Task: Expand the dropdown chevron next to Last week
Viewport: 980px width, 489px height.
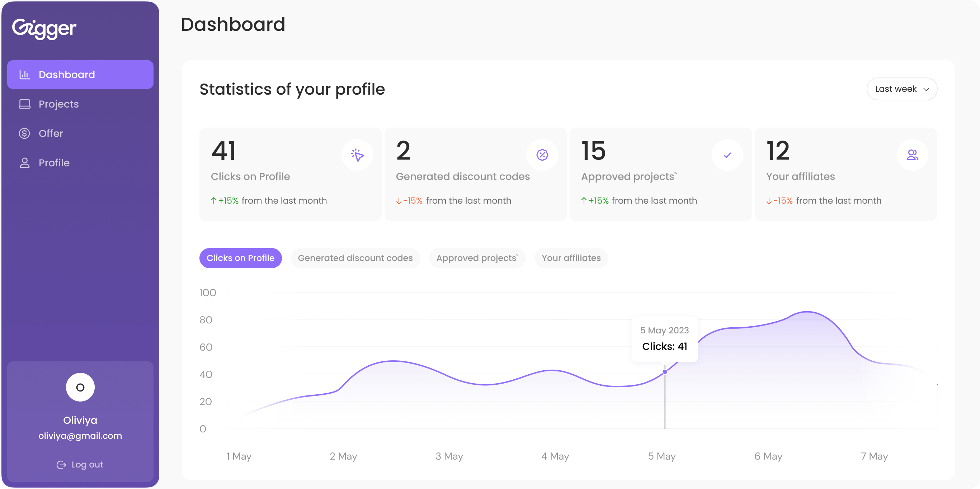Action: click(926, 89)
